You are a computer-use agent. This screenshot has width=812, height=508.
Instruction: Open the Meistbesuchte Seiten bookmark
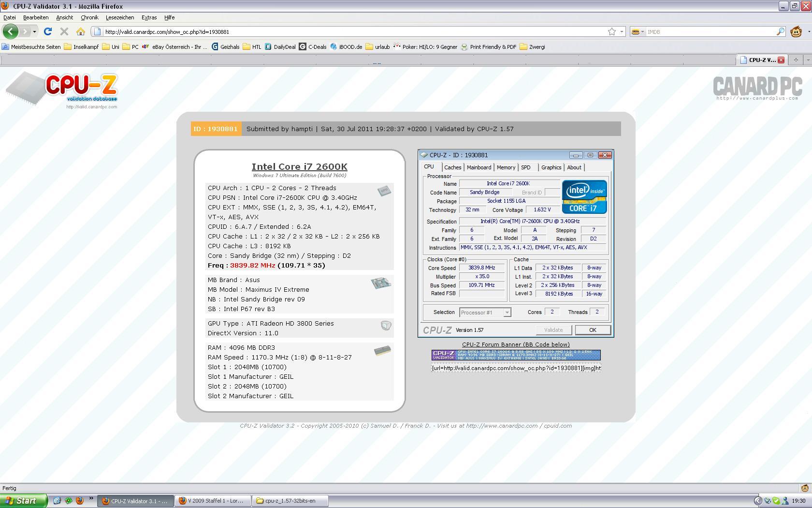(31, 47)
